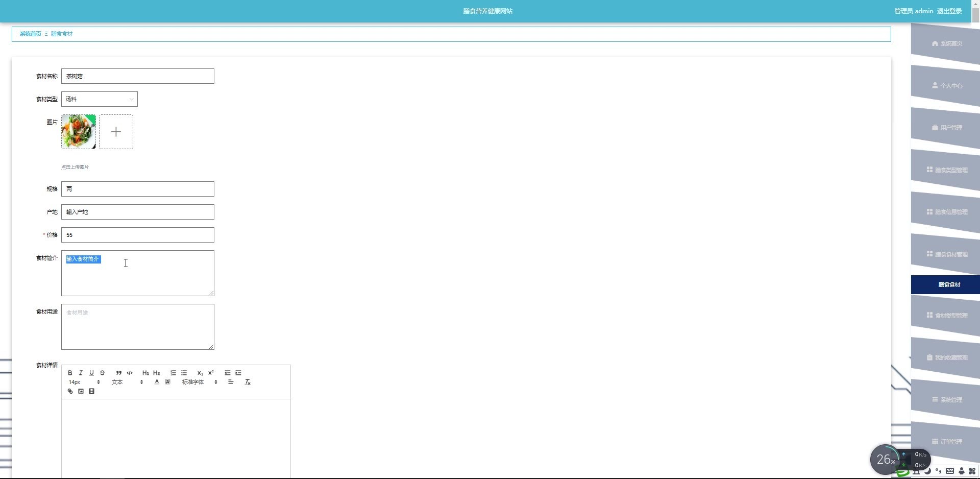Clear text formatting in the editor

(248, 382)
